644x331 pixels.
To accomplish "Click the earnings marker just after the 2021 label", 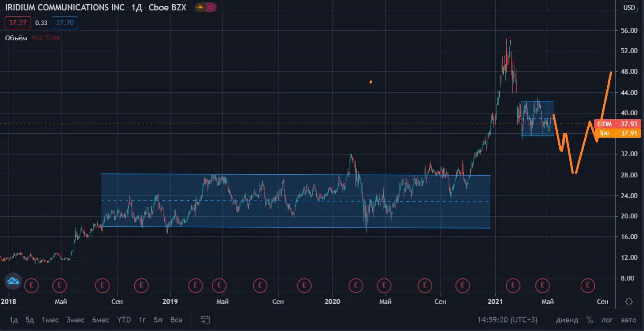I will coord(513,285).
